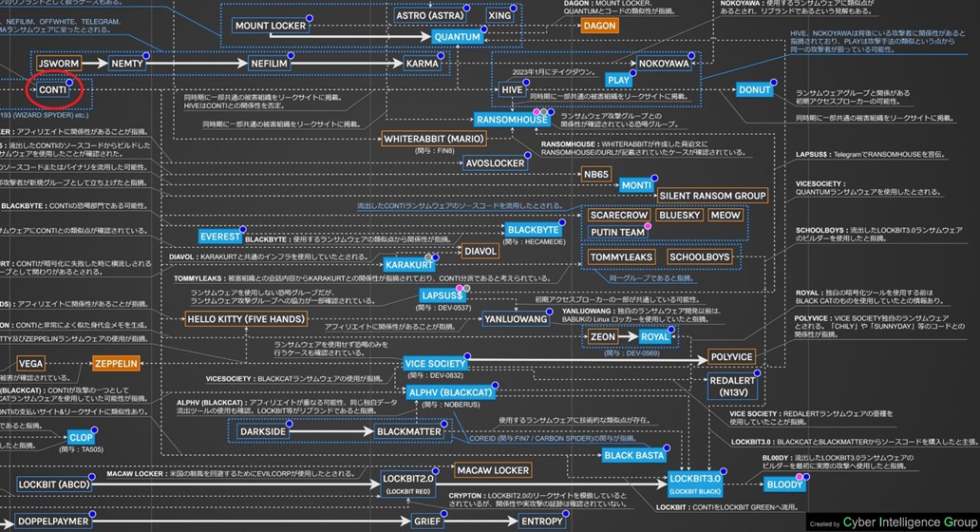Select the MACAW LOCKER node box
Screen dimensions: 980x532
click(493, 470)
